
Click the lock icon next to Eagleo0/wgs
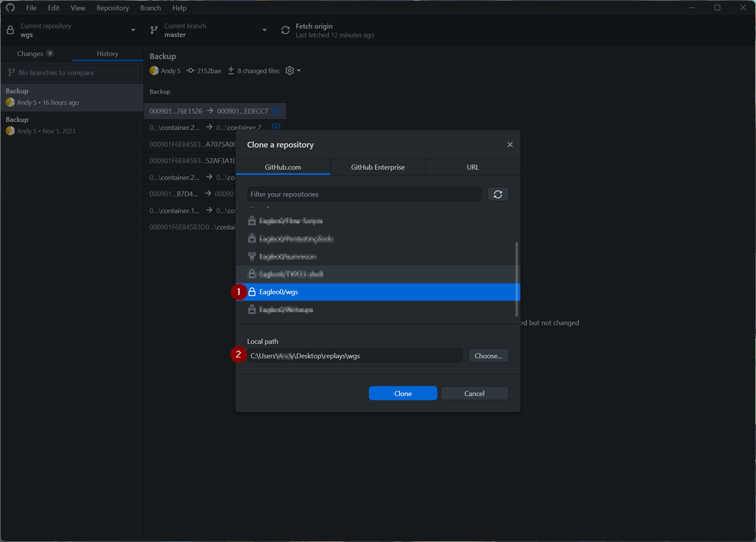[x=252, y=292]
